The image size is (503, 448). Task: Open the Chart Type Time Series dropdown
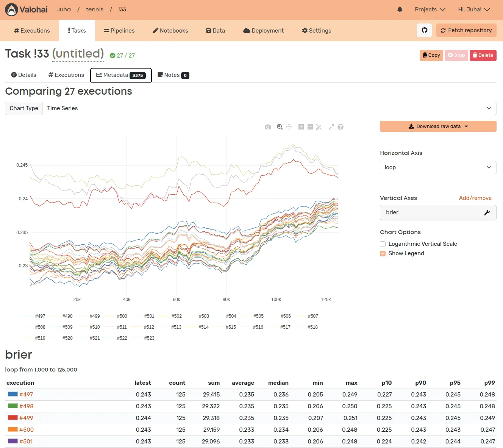tap(269, 108)
